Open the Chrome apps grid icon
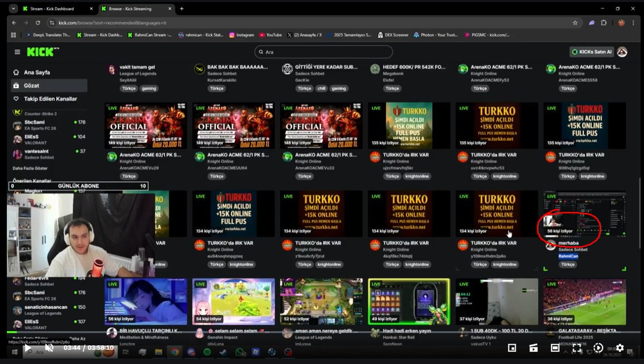Screen dimensions: 644x364 [13, 35]
